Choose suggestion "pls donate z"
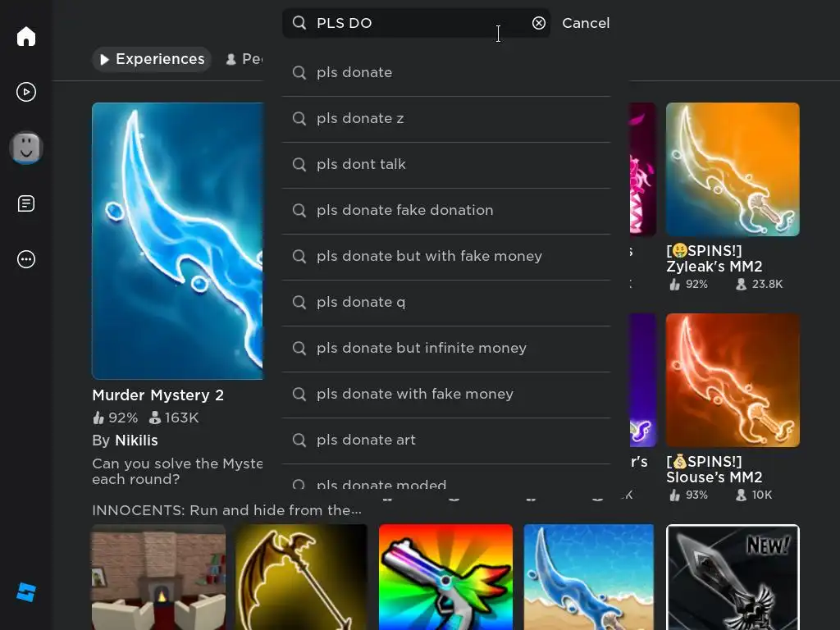The width and height of the screenshot is (840, 630). point(446,119)
